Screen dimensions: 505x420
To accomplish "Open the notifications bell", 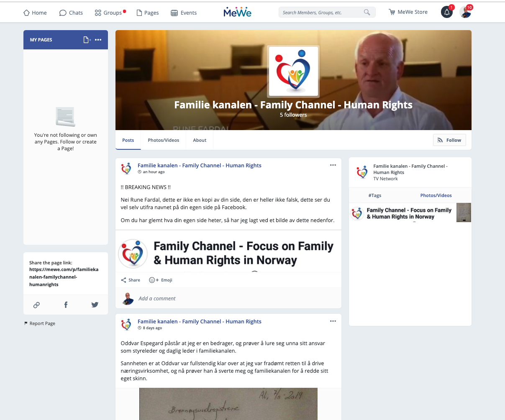I will pos(447,12).
